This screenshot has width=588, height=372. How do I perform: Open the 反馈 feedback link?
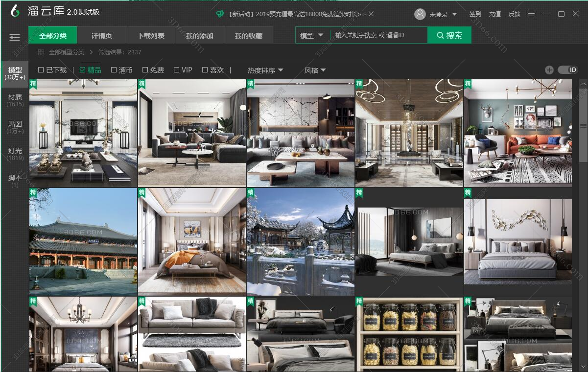pyautogui.click(x=515, y=14)
